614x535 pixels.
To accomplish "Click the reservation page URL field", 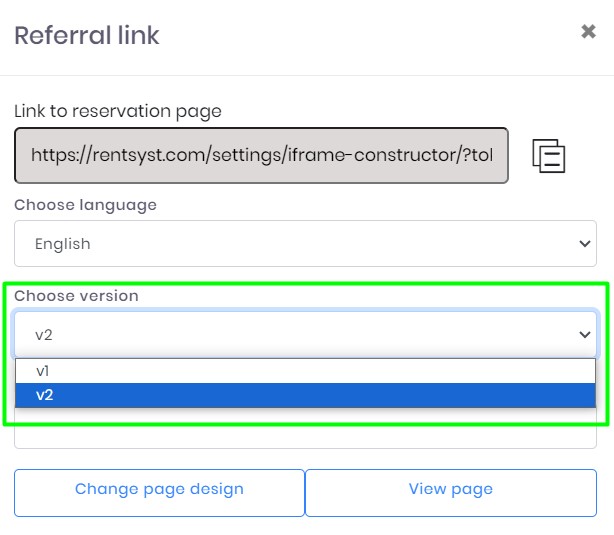I will click(261, 155).
